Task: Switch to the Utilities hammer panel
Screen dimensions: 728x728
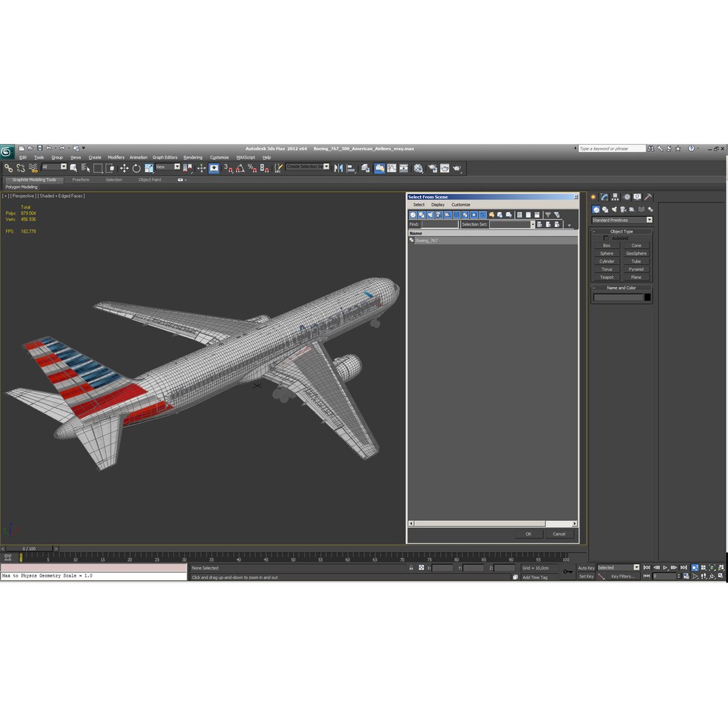Action: click(648, 197)
